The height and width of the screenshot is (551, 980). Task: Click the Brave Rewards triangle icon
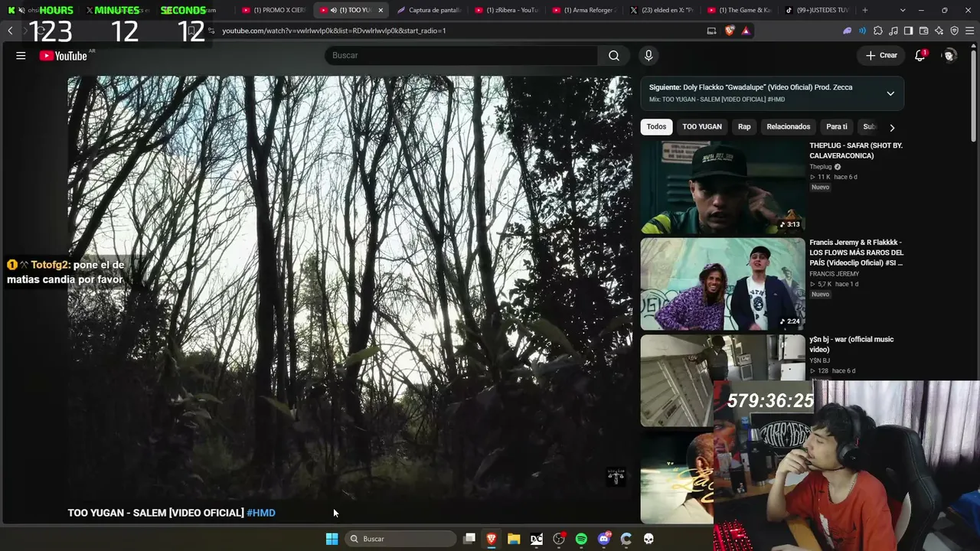pyautogui.click(x=746, y=31)
